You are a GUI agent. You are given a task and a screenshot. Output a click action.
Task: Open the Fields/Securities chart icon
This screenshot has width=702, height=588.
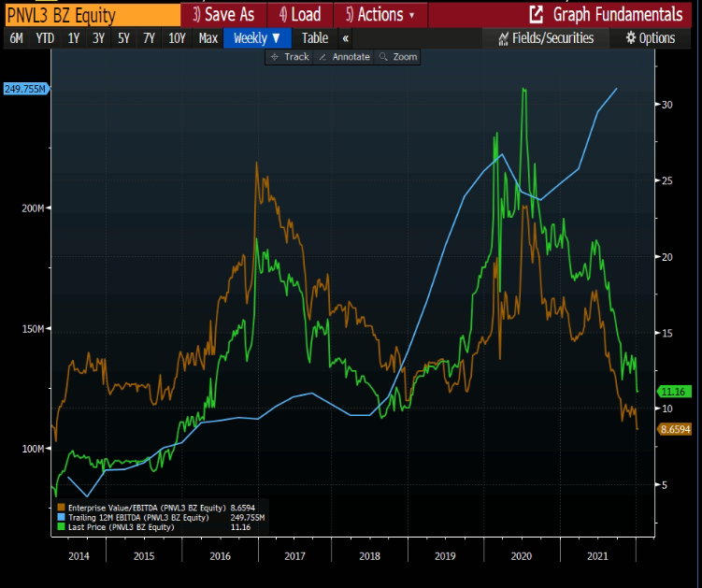coord(503,39)
